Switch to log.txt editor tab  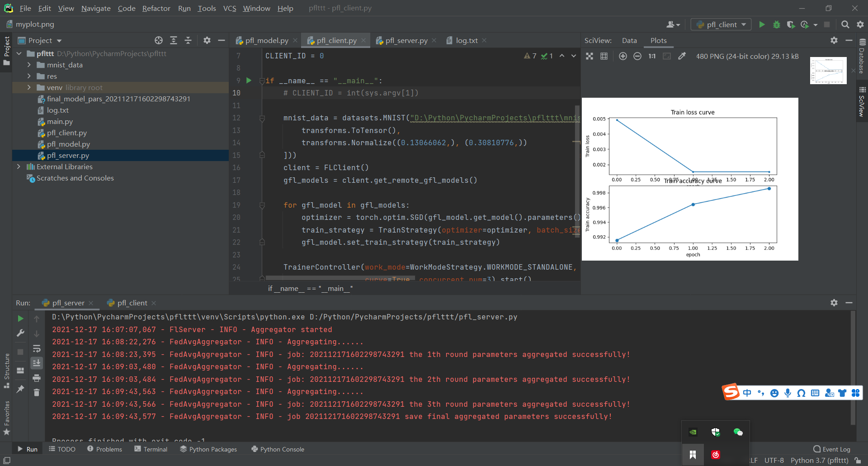coord(467,40)
